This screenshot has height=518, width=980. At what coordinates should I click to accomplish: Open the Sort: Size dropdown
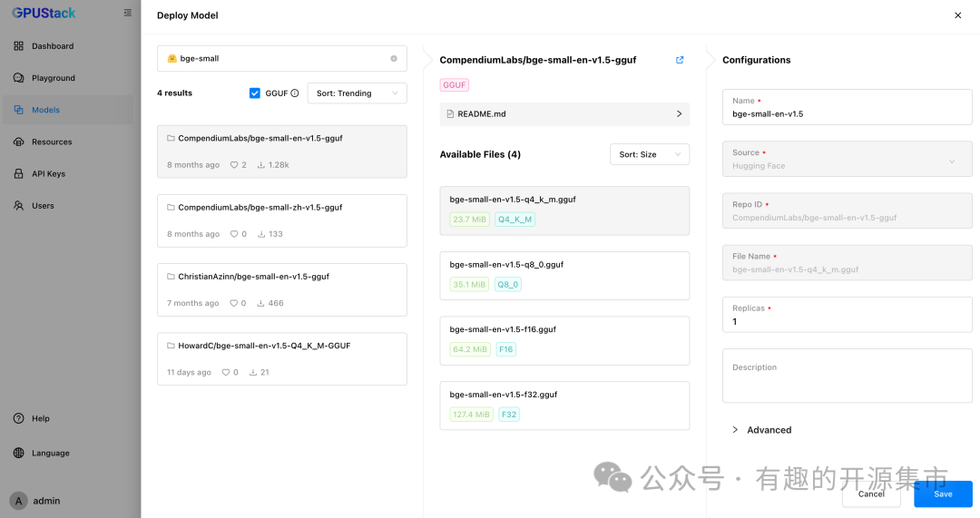pos(650,154)
